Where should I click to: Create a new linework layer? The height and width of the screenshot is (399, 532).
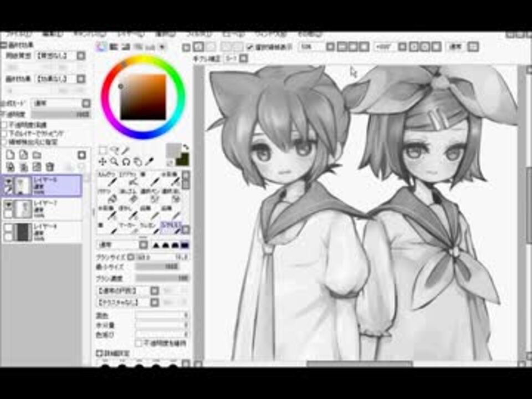[x=23, y=155]
